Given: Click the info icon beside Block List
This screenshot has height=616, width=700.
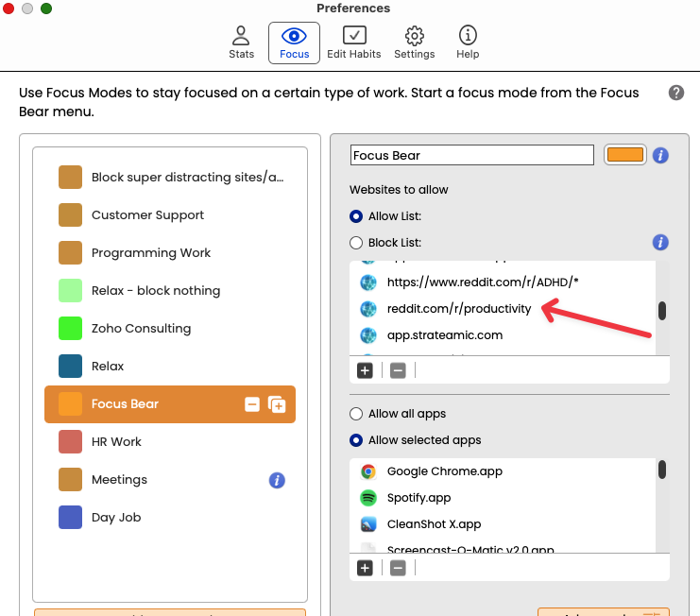Looking at the screenshot, I should tap(660, 243).
